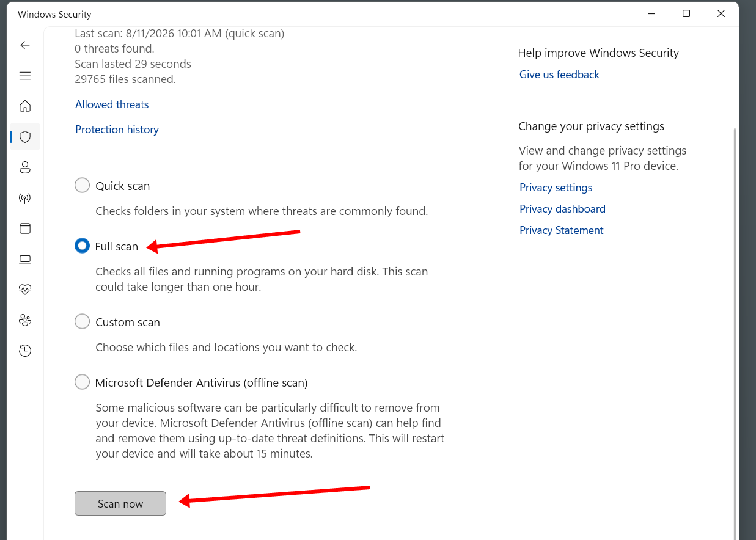Close the Windows Security window
The width and height of the screenshot is (756, 540).
[721, 13]
